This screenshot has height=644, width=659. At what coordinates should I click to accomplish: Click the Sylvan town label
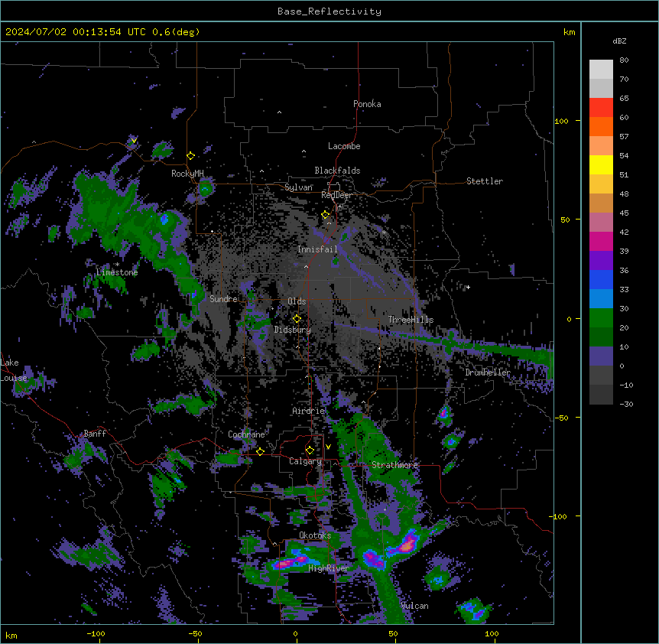point(298,187)
